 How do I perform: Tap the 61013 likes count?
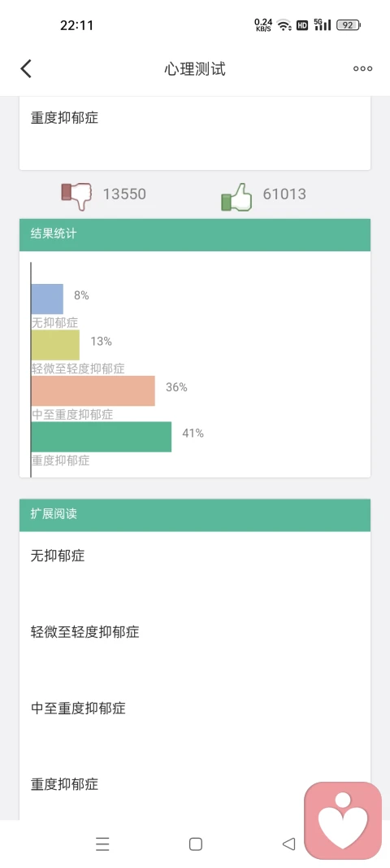coord(284,194)
